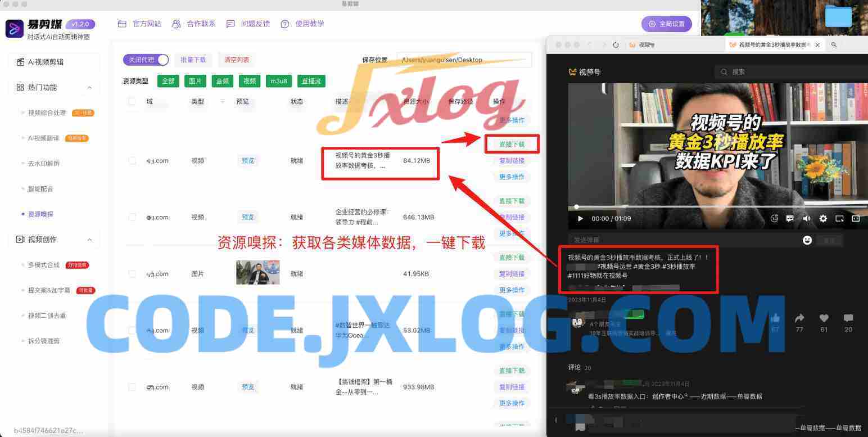Open 更多操作 for the first video row
The height and width of the screenshot is (437, 868).
[512, 177]
